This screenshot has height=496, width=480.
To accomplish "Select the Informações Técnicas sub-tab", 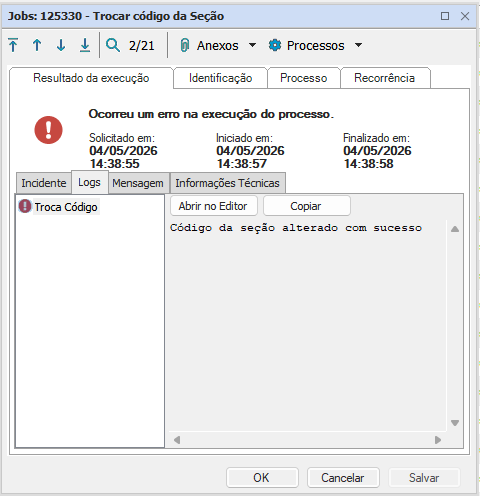I will click(227, 183).
